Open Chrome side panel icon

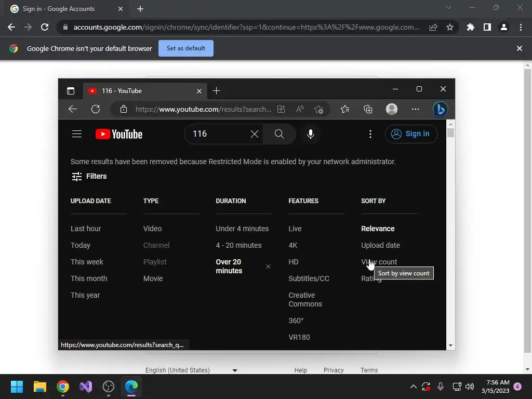487,27
